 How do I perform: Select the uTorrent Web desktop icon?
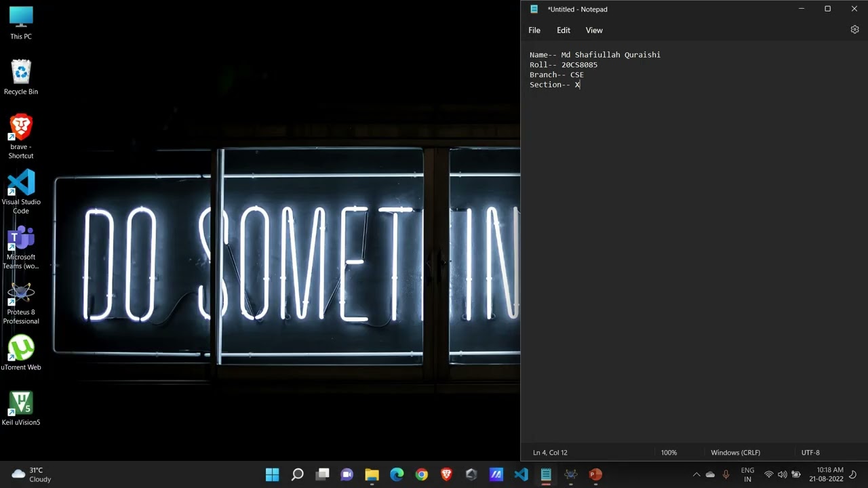[x=21, y=353]
